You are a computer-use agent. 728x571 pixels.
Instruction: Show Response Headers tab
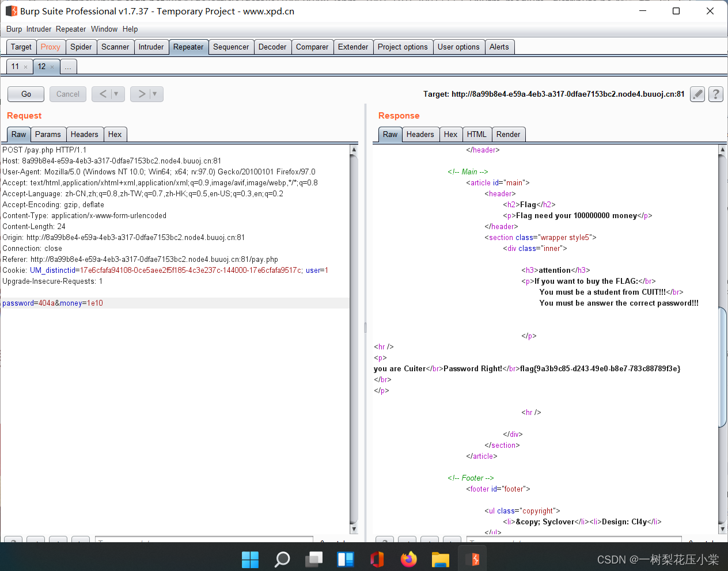[x=420, y=135]
